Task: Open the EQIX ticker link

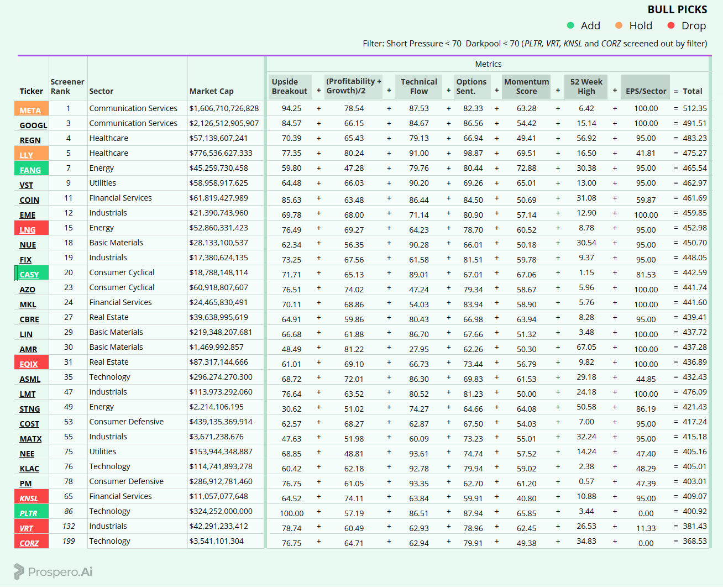Action: pyautogui.click(x=29, y=364)
